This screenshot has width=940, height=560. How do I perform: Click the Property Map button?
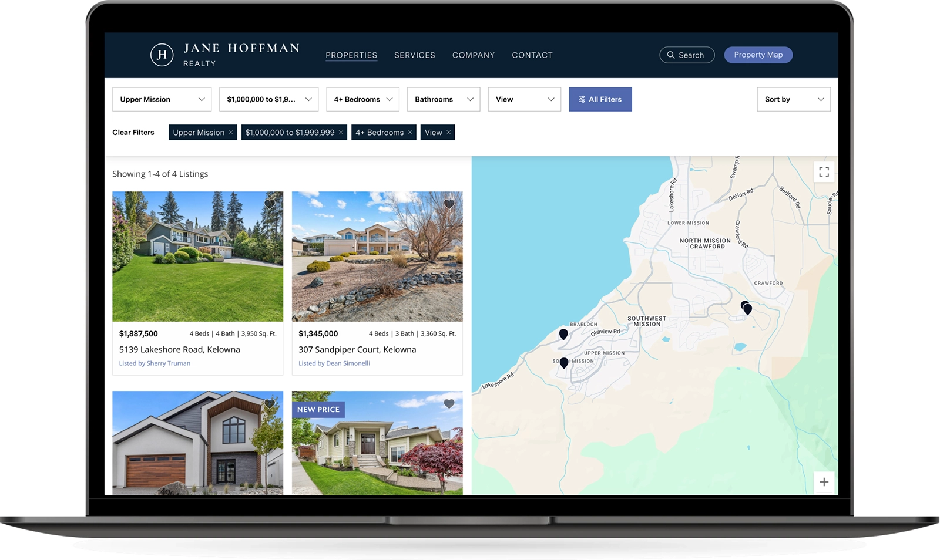point(758,55)
